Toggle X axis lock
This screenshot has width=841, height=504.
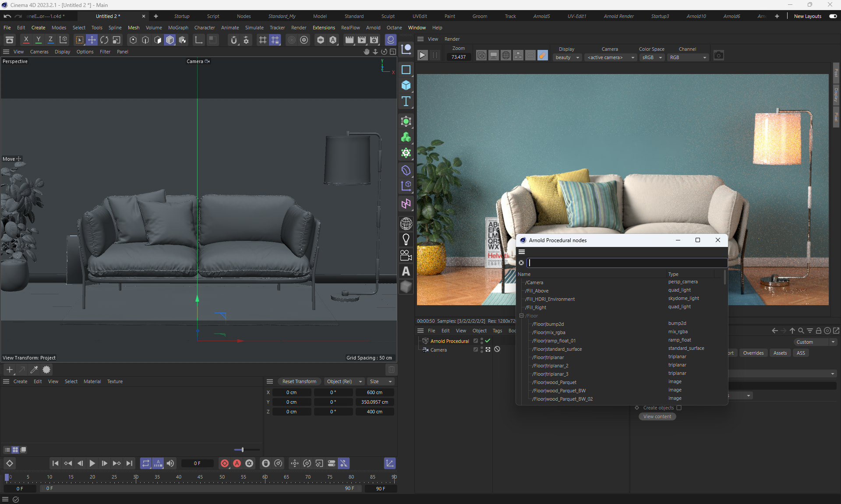(x=26, y=40)
